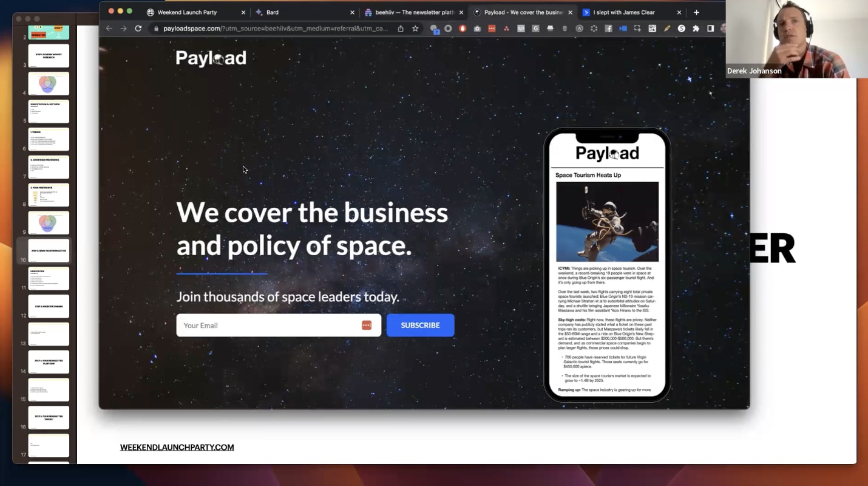Click the camera extension icon
Viewport: 868px width, 486px height.
(477, 29)
